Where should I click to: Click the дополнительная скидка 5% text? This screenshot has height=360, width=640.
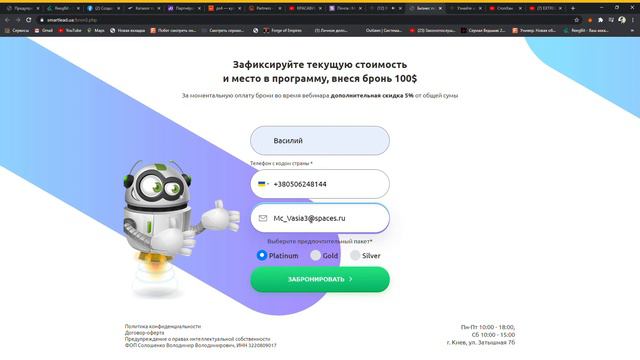click(x=372, y=96)
